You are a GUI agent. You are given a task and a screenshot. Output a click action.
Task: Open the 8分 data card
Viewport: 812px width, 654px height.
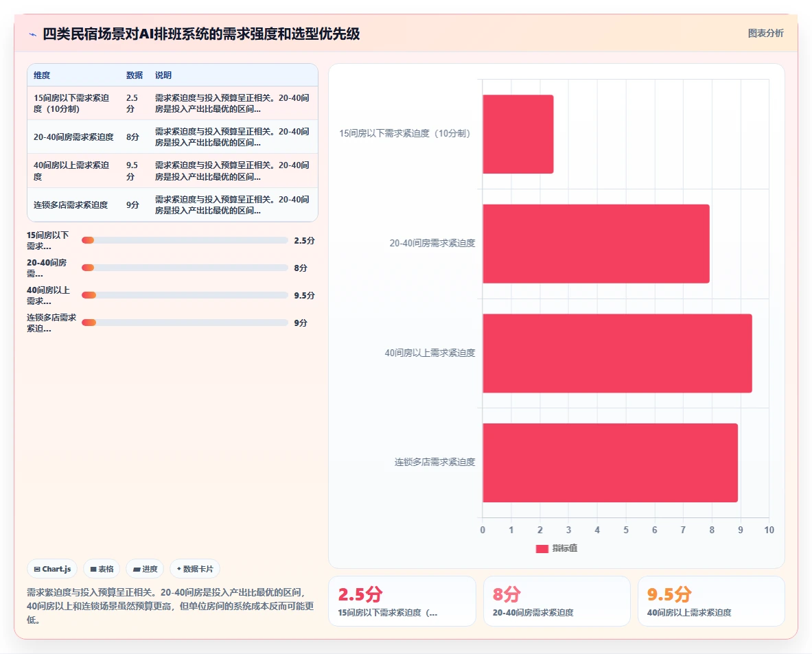click(x=557, y=601)
